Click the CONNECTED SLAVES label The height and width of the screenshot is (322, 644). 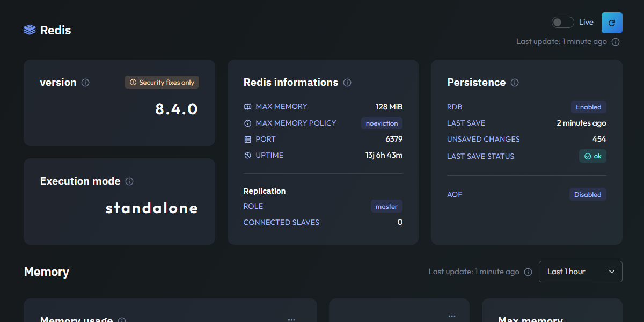[x=281, y=222]
